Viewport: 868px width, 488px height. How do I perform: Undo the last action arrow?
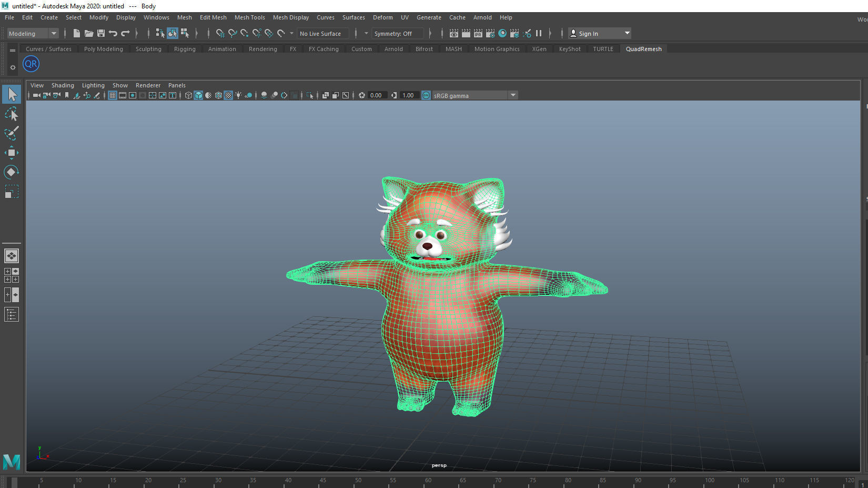tap(113, 33)
